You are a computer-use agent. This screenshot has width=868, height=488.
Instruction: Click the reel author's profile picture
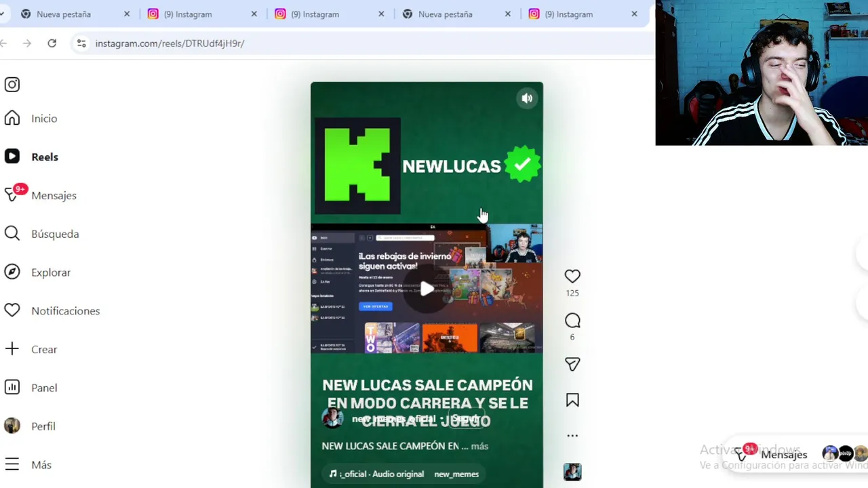(332, 418)
